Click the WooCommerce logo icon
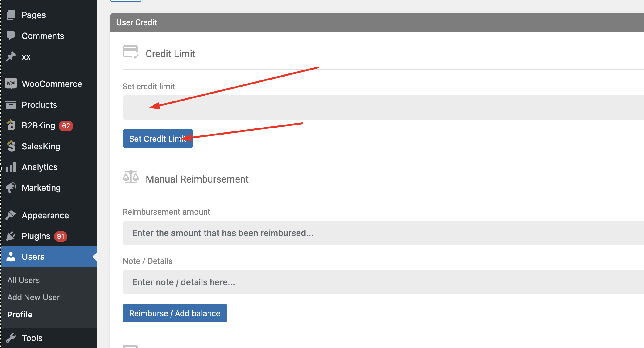 click(x=11, y=84)
